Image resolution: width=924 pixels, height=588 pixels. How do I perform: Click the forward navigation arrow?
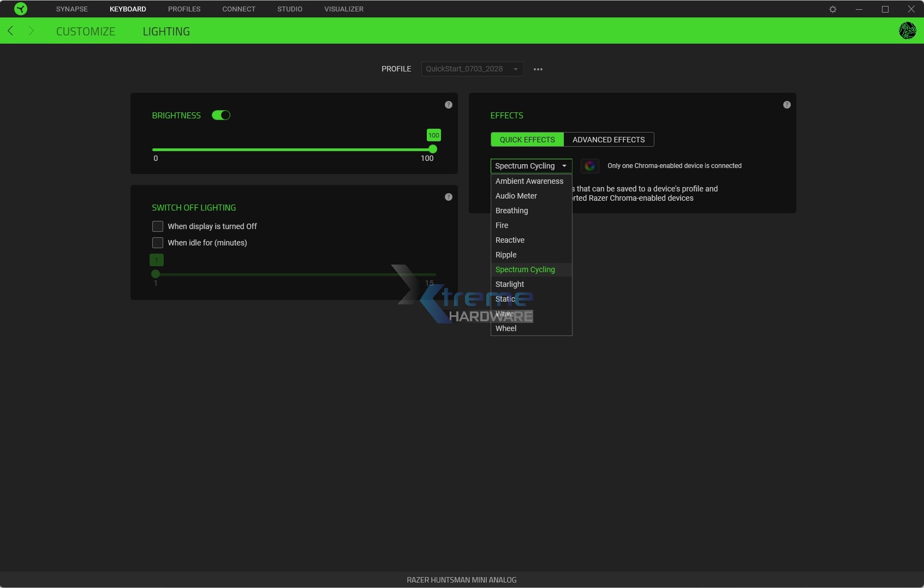click(x=32, y=31)
